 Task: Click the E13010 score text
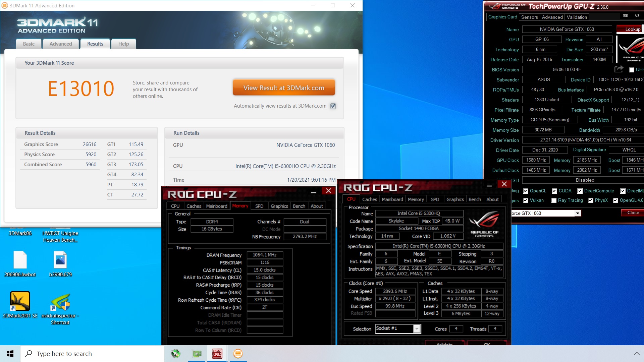point(81,88)
